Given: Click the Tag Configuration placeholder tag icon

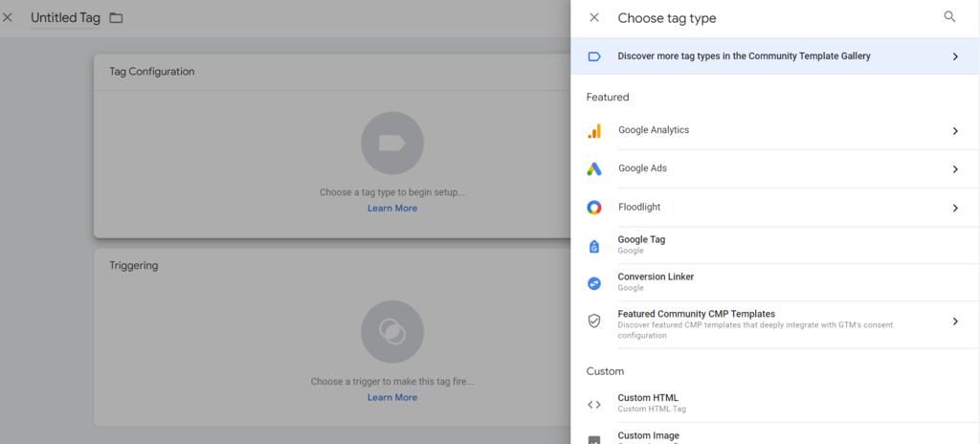Looking at the screenshot, I should click(x=392, y=144).
